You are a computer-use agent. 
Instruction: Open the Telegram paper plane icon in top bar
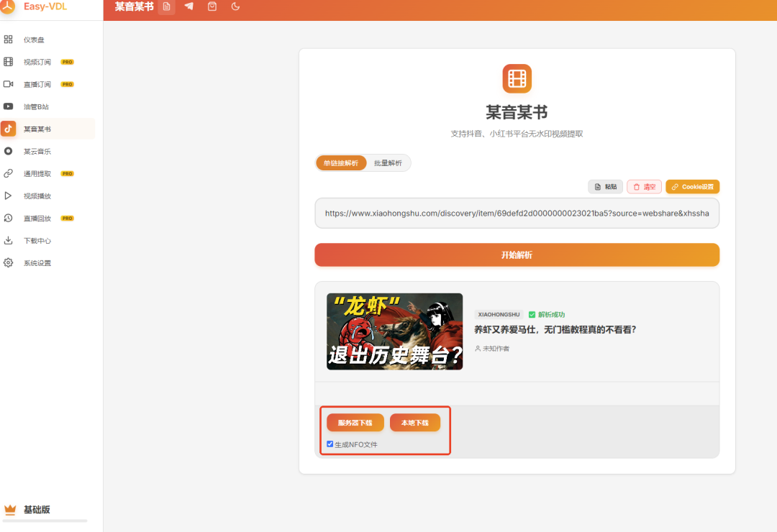188,6
